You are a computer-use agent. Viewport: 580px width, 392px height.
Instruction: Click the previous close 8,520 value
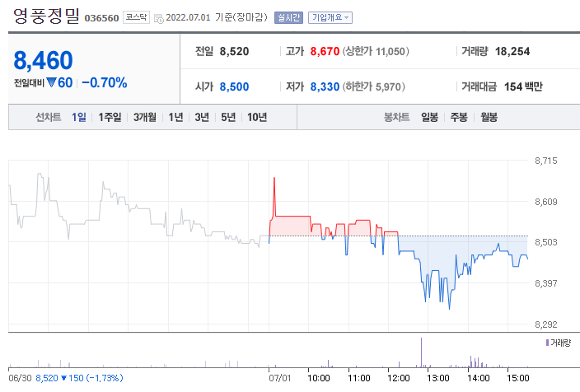pos(234,51)
